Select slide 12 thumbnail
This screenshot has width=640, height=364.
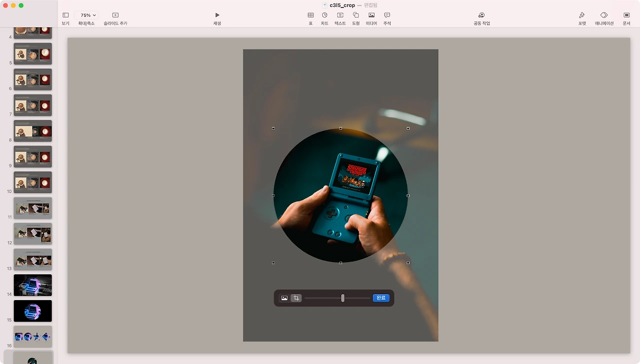[32, 234]
